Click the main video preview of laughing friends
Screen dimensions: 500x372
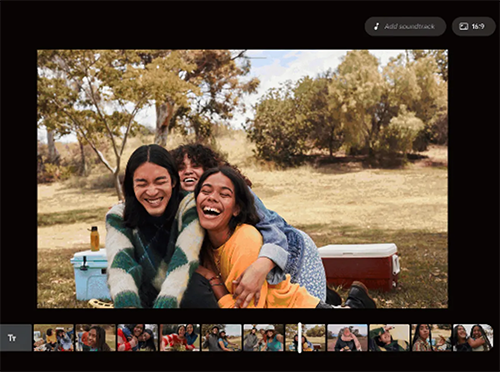[x=242, y=179]
